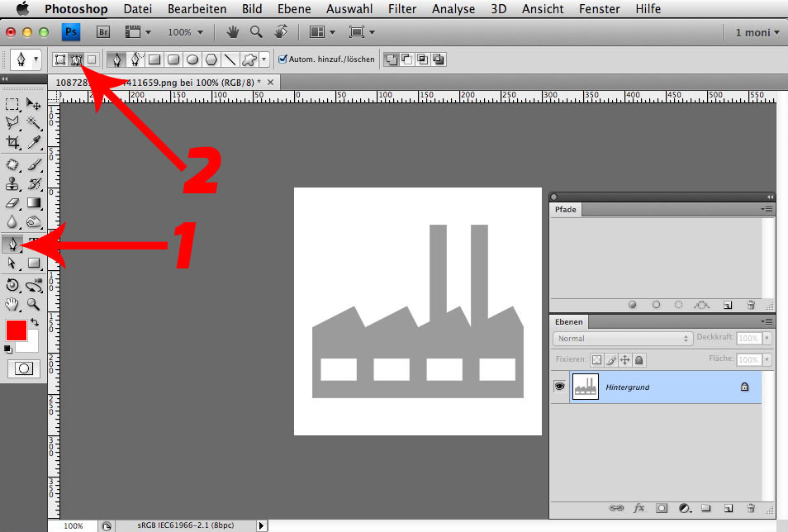Select the Gradient tool

[x=34, y=202]
